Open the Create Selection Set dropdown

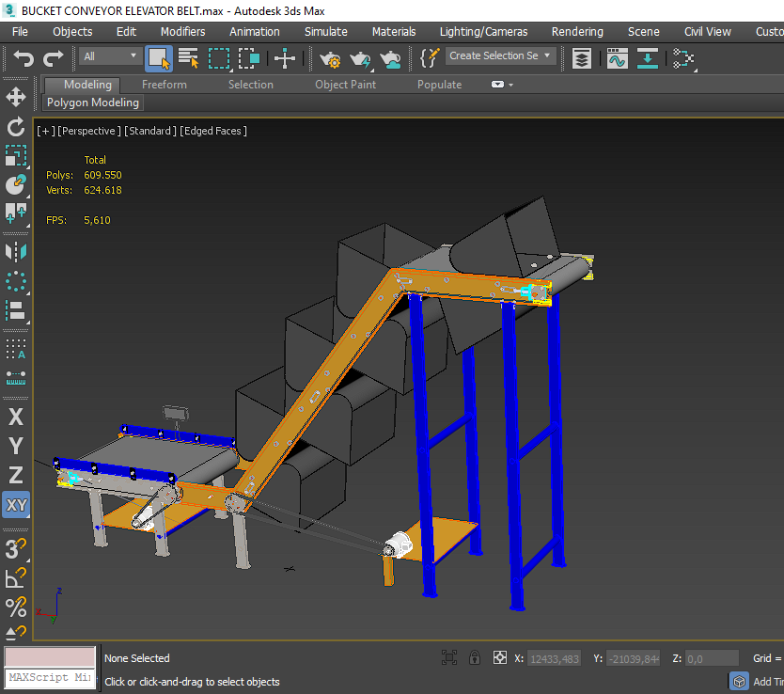[x=500, y=56]
